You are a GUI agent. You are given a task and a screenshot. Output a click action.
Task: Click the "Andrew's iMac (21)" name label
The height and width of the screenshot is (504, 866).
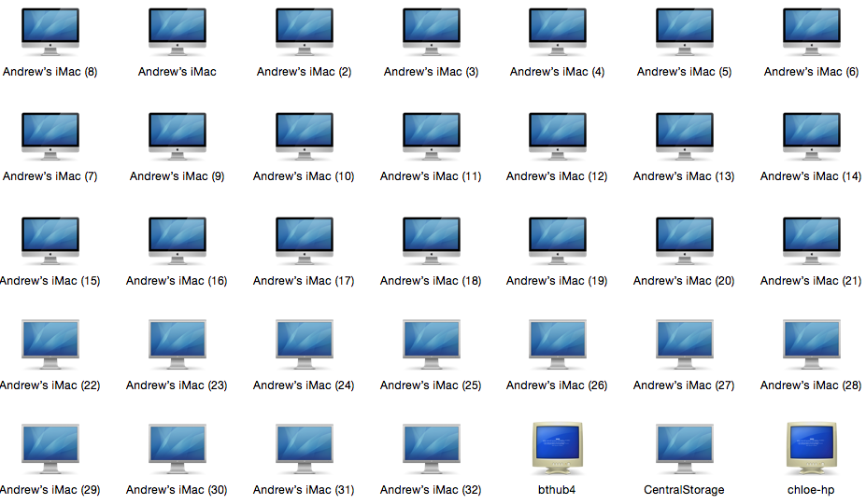[x=811, y=280]
